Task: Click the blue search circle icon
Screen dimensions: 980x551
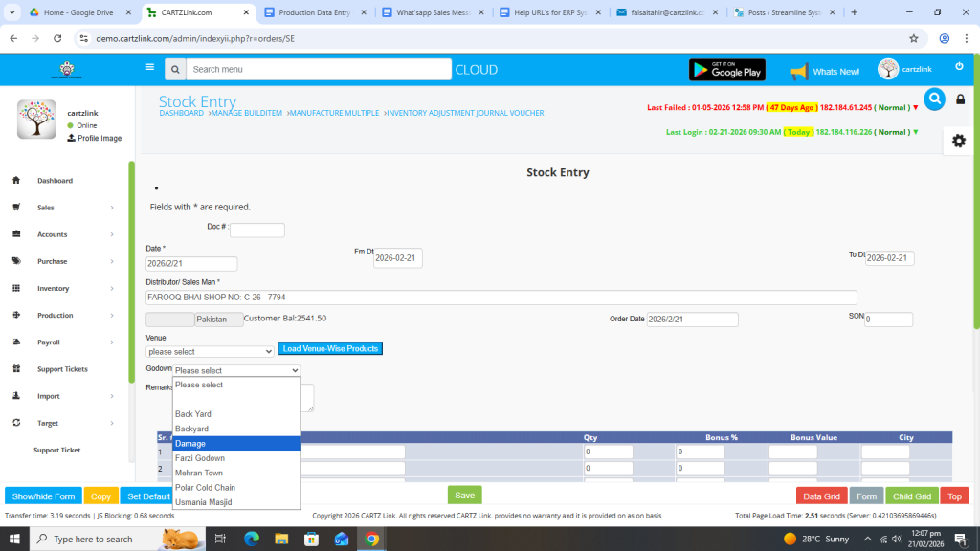Action: coord(934,99)
